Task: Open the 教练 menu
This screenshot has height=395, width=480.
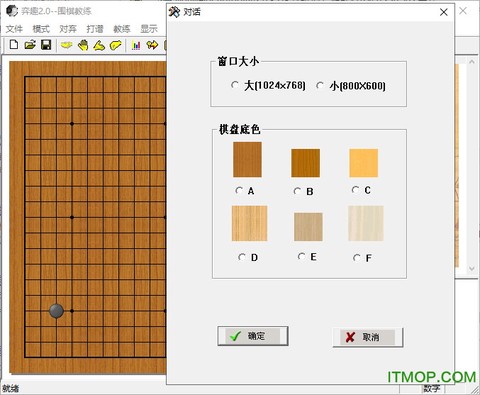Action: (x=122, y=29)
